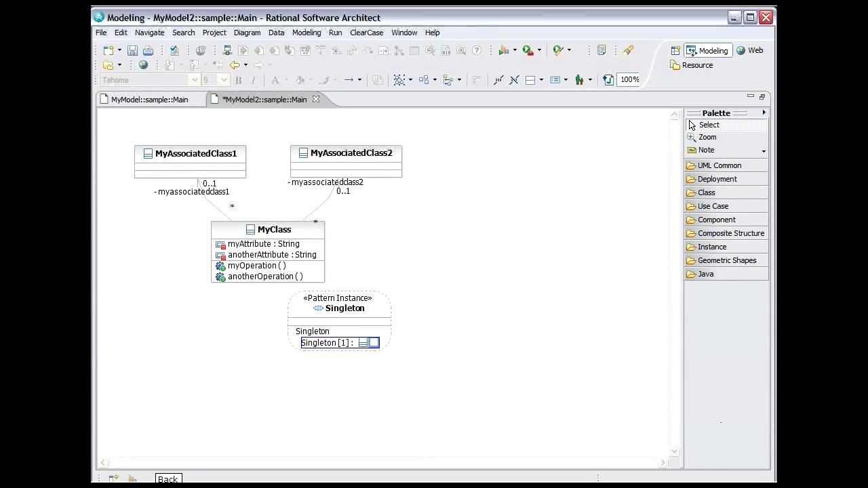Click the pen annotation icon in toolbar

click(628, 50)
